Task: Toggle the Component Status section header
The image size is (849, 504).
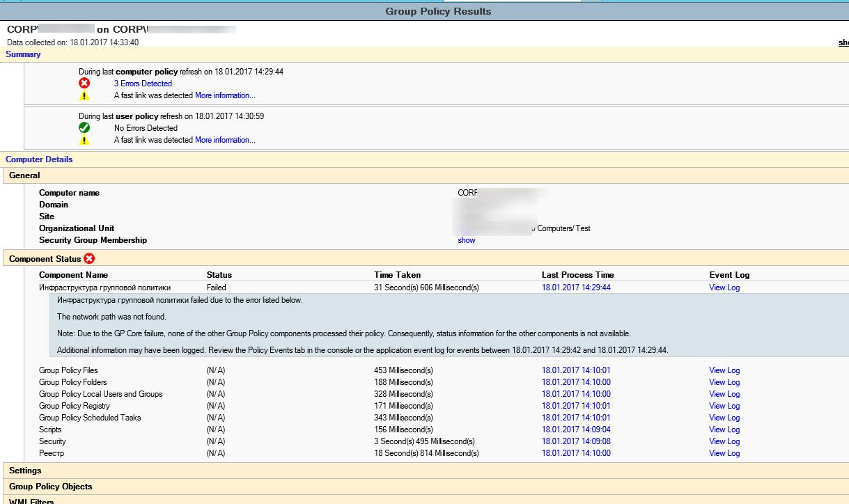Action: (45, 259)
